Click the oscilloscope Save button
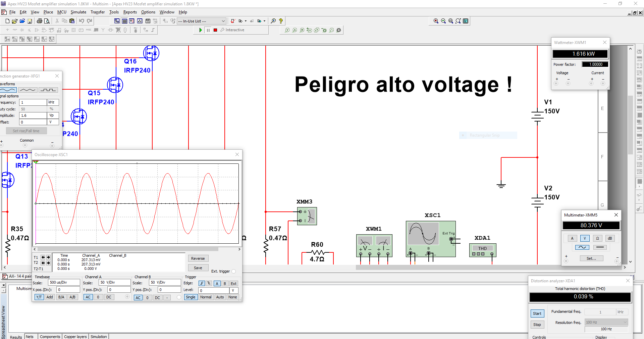Viewport: 644px width, 339px height. (x=198, y=268)
